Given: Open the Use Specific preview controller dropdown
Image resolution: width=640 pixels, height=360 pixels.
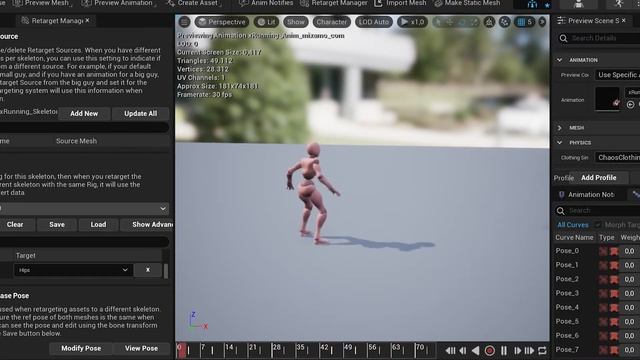Looking at the screenshot, I should (x=617, y=75).
